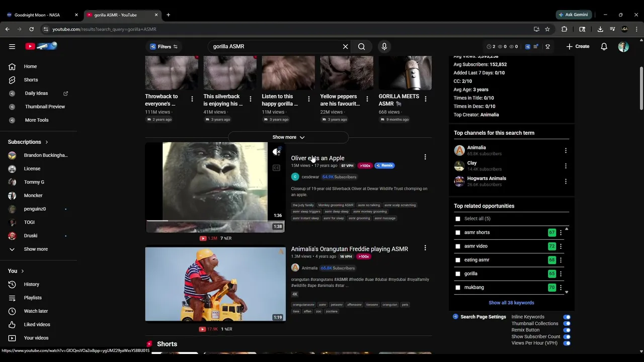Image resolution: width=644 pixels, height=362 pixels.
Task: Check the eating asmr keyword checkbox
Action: pyautogui.click(x=457, y=260)
